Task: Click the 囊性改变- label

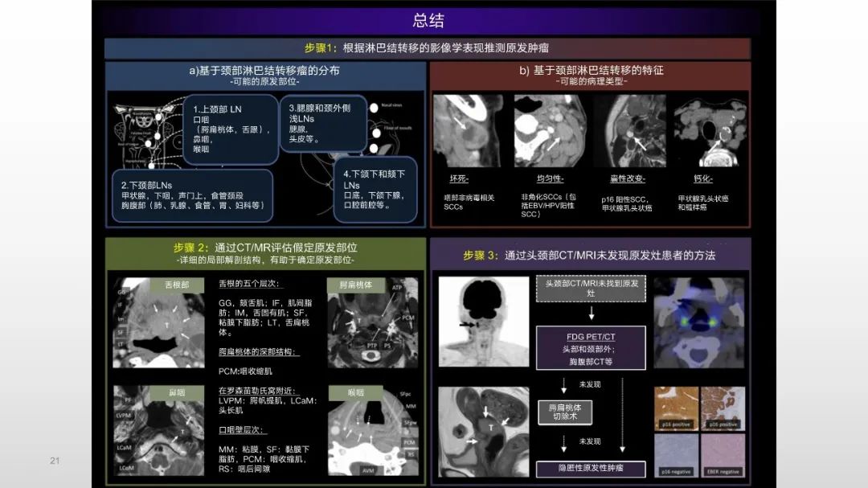Action: coord(627,178)
